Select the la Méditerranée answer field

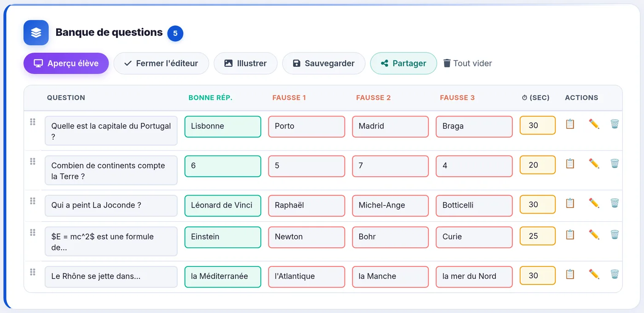[x=223, y=277]
